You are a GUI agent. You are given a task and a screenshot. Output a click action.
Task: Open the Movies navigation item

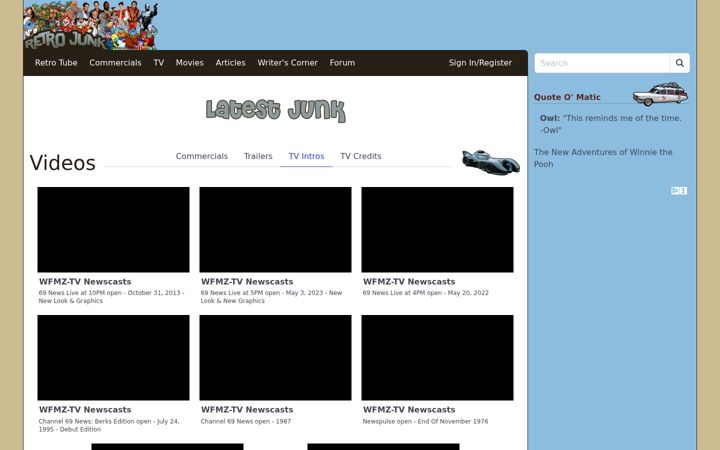190,63
